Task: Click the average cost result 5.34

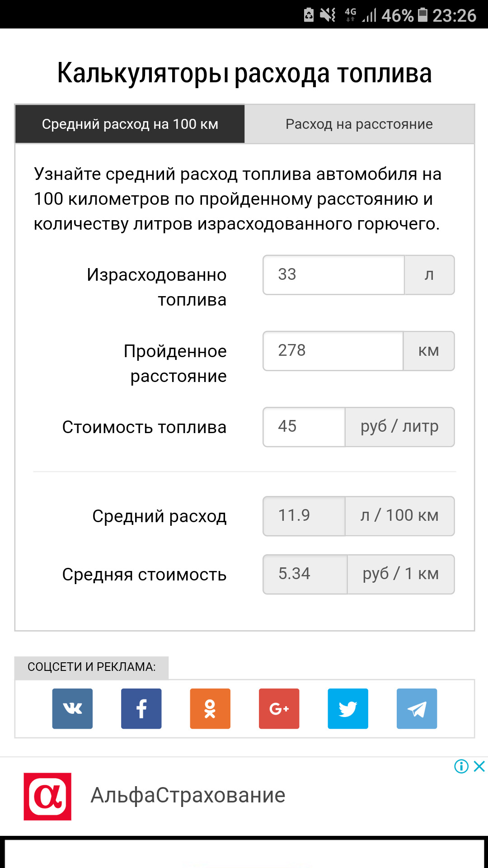Action: coord(305,574)
